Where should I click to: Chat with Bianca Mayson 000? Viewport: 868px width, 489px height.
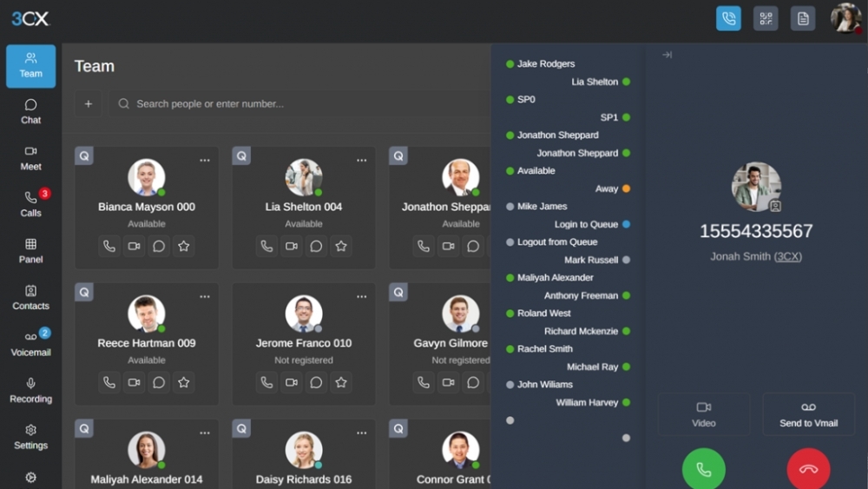tap(159, 246)
